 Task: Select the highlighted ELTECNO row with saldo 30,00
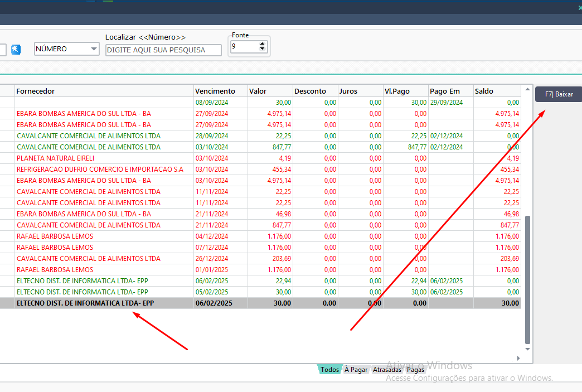pyautogui.click(x=260, y=303)
